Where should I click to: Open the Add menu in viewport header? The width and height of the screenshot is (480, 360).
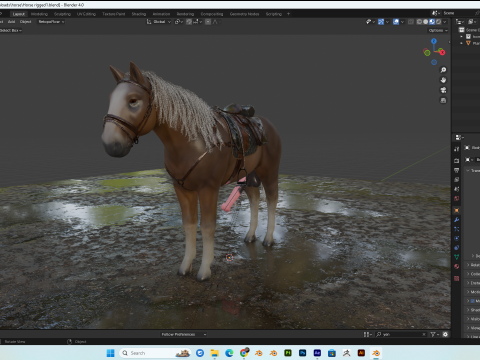coord(11,22)
